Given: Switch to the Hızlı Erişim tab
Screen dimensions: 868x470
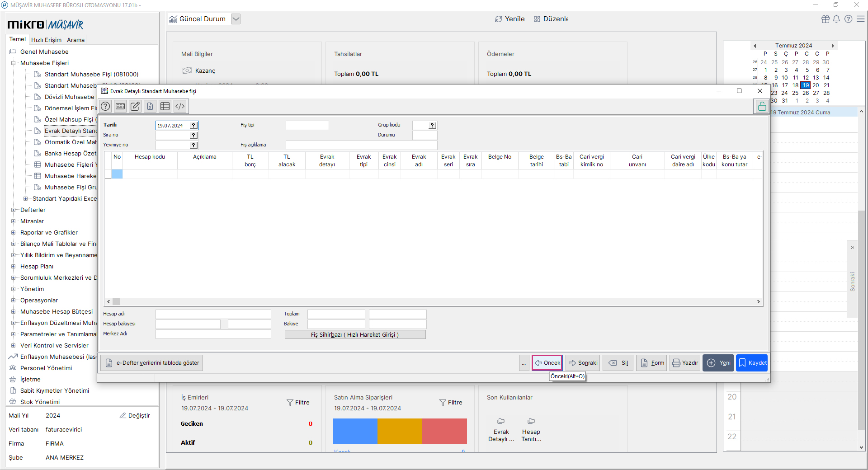Looking at the screenshot, I should coord(46,40).
